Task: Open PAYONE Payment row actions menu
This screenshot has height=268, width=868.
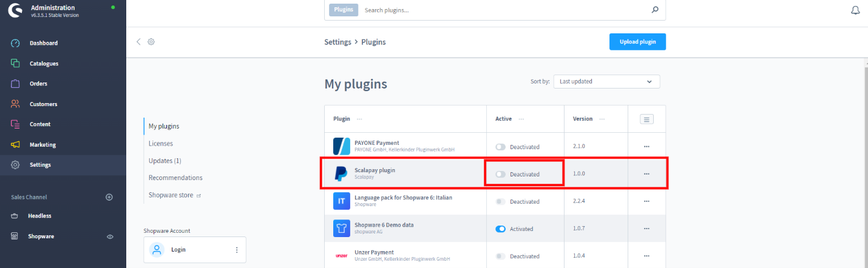Action: [x=646, y=147]
